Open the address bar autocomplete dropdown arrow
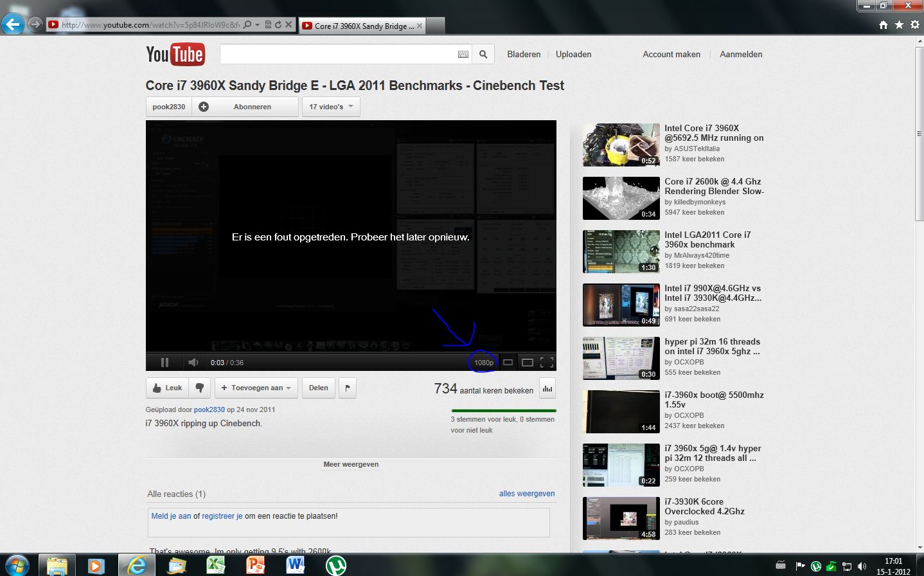This screenshot has width=924, height=576. click(x=257, y=25)
